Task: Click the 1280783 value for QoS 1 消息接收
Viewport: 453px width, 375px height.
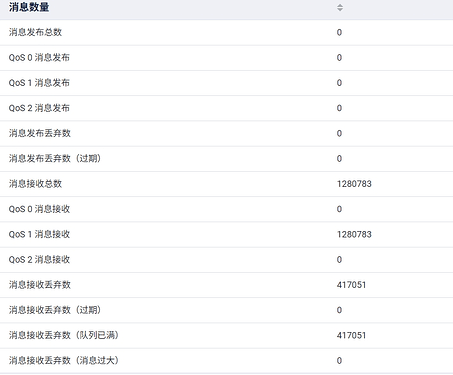Action: [x=354, y=234]
